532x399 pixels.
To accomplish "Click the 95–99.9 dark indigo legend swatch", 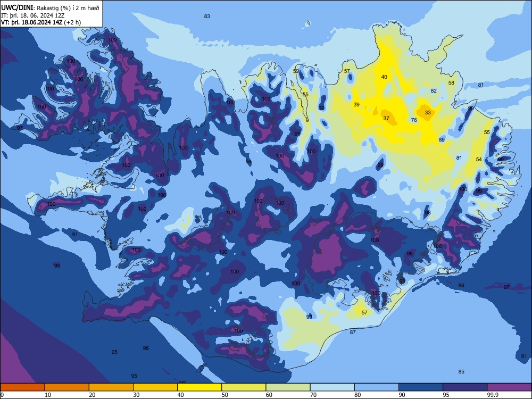I will pos(465,387).
